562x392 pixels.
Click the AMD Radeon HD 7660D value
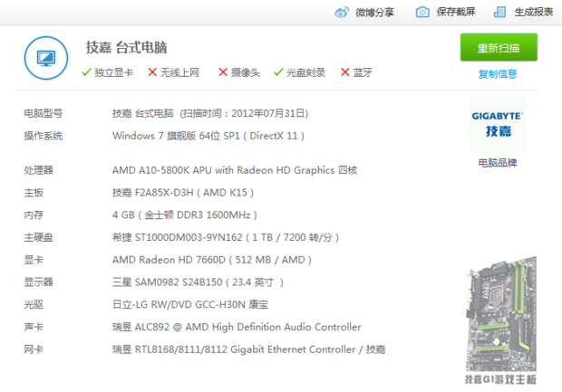click(212, 260)
